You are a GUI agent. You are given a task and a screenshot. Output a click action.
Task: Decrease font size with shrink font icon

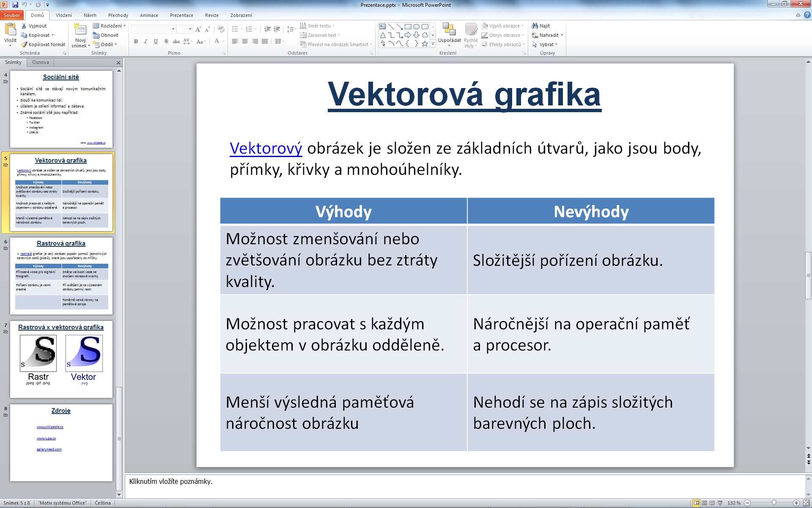[207, 29]
